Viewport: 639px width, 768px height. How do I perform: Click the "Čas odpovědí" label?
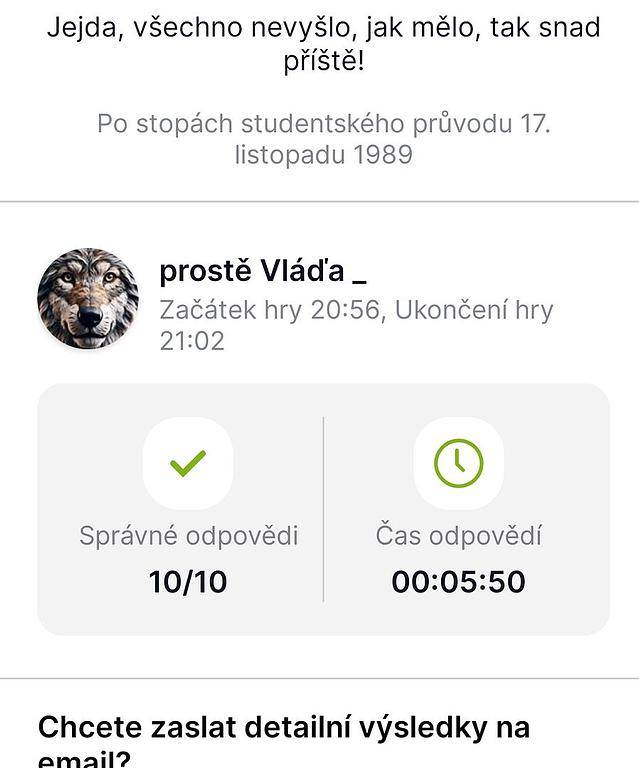pos(458,536)
